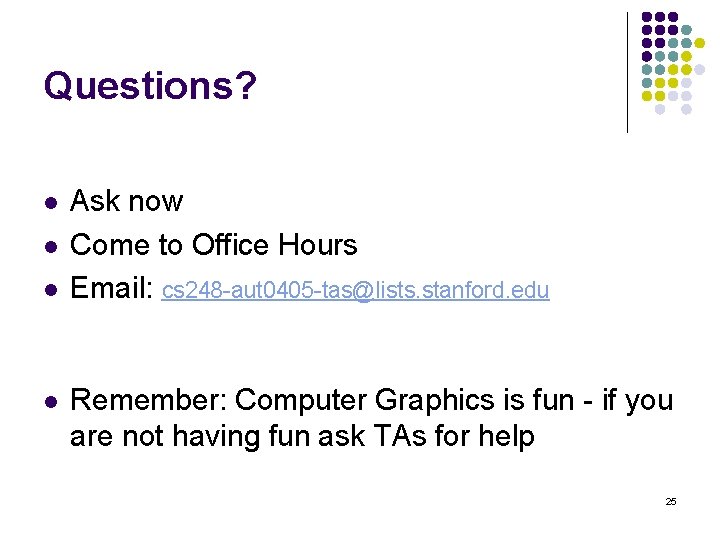This screenshot has height=540, width=720.
Task: Click the top-left dark purple dot in grid
Action: coord(647,17)
